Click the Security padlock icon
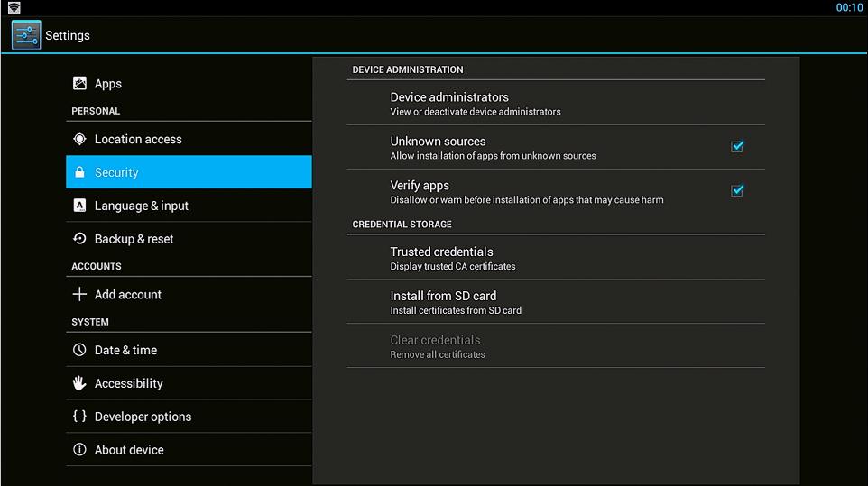This screenshot has width=868, height=486. [79, 172]
